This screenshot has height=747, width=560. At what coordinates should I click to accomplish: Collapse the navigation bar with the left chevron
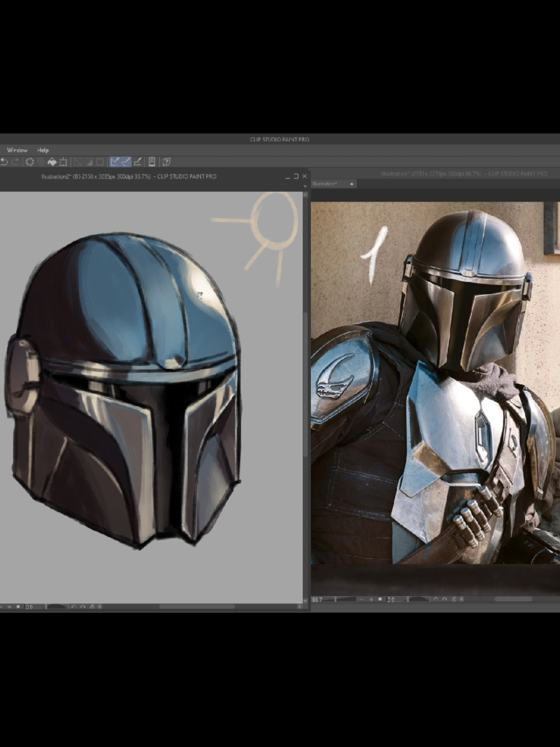click(x=461, y=600)
